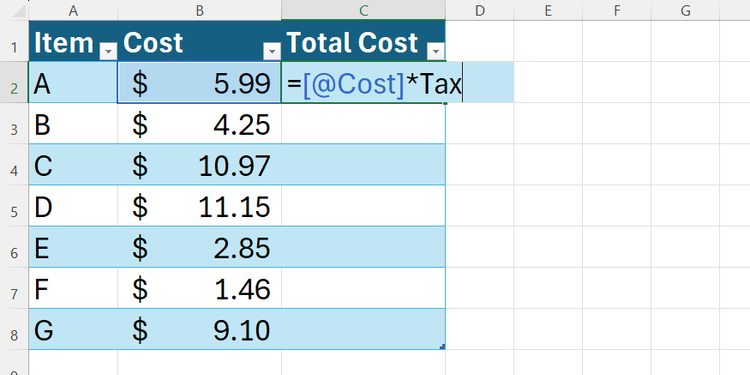Click cell containing item C

73,165
